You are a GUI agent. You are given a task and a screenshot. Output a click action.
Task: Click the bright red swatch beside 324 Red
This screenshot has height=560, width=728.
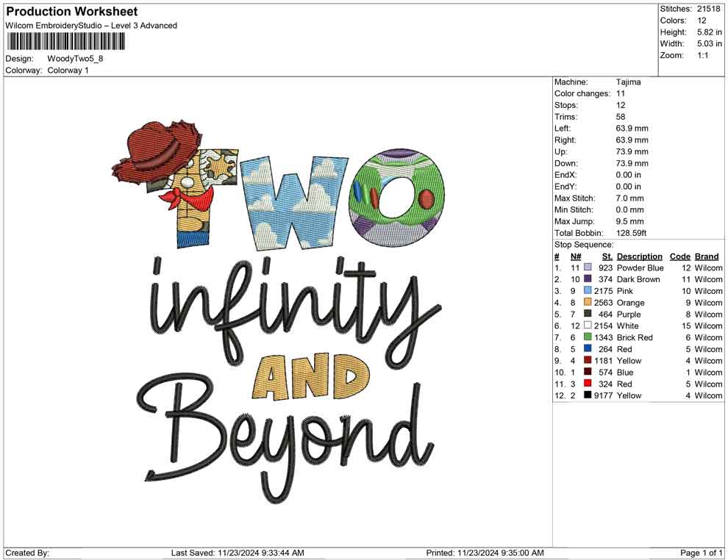(x=588, y=384)
